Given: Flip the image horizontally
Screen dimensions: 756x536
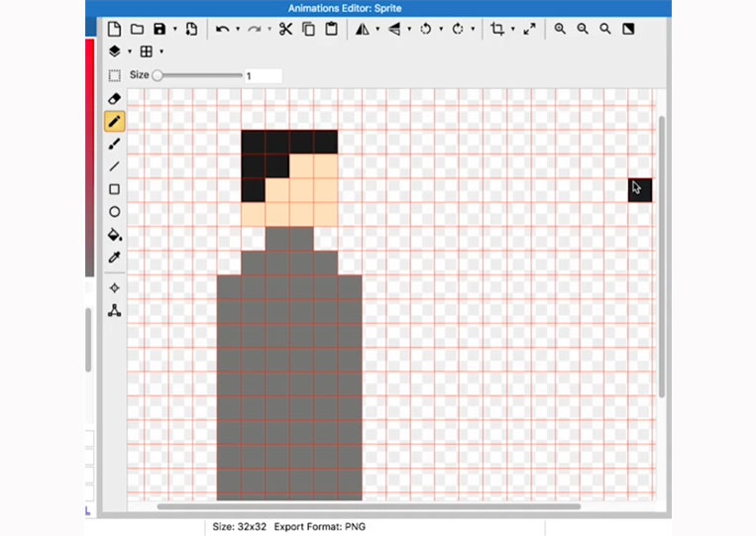Looking at the screenshot, I should [362, 29].
